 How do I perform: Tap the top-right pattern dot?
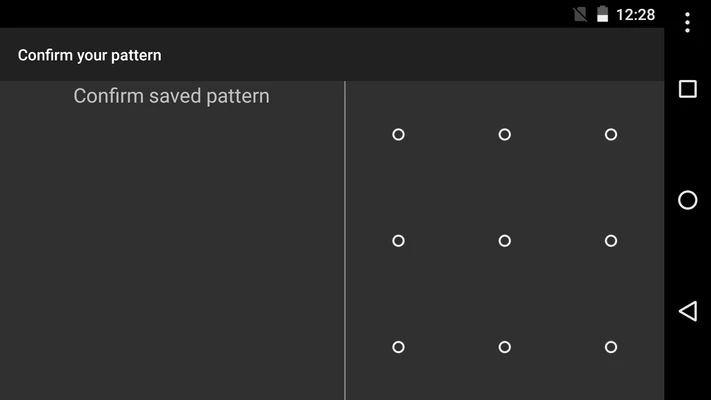tap(611, 134)
